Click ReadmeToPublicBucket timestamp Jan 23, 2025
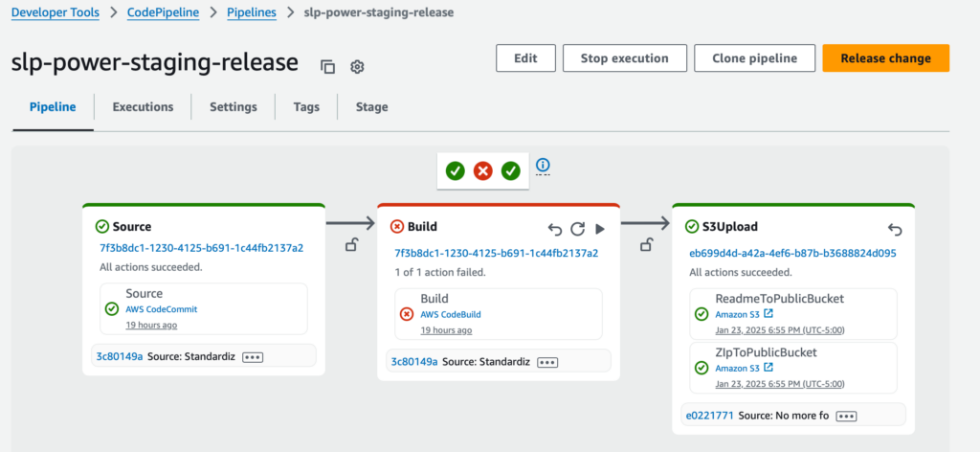 [x=780, y=330]
